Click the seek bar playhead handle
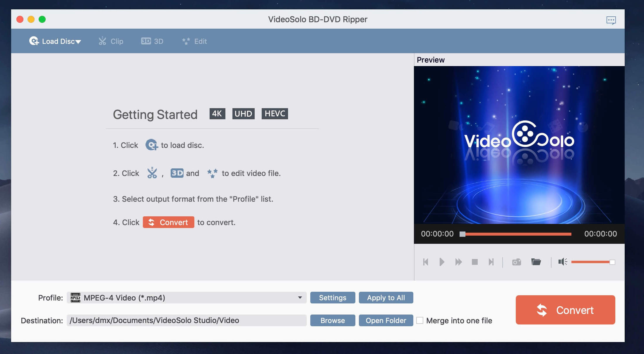644x354 pixels. 463,234
